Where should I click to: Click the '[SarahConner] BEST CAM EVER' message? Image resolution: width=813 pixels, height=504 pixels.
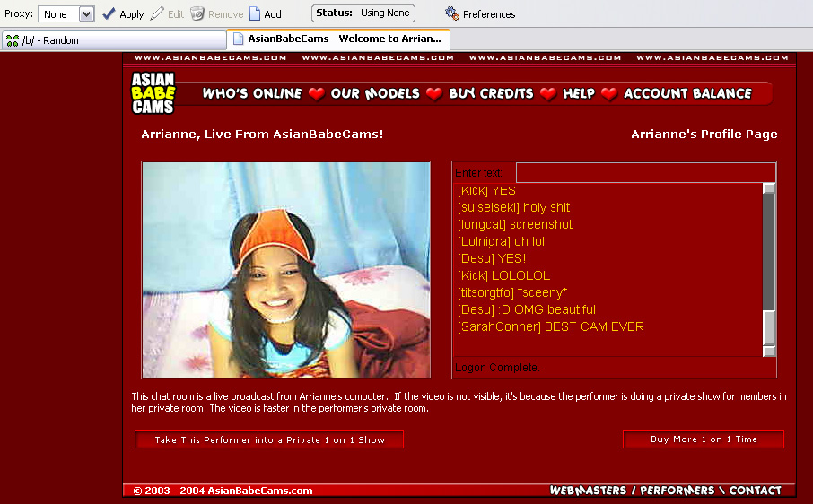pyautogui.click(x=551, y=326)
